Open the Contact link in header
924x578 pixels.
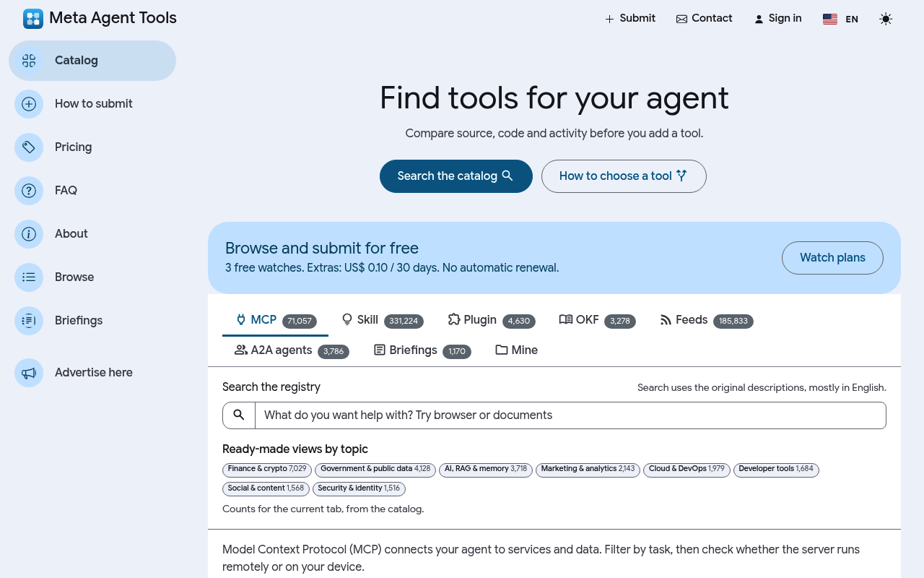704,19
